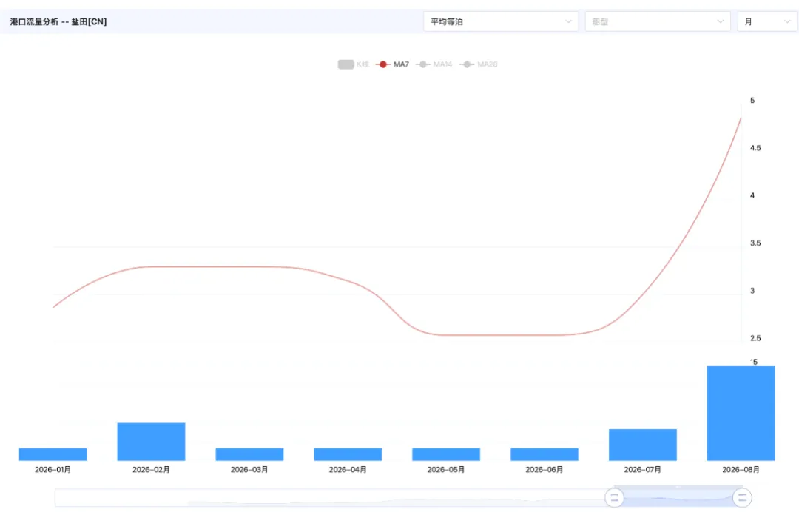Click the 港口流量分析 -- 盐田[CN] title

[58, 22]
